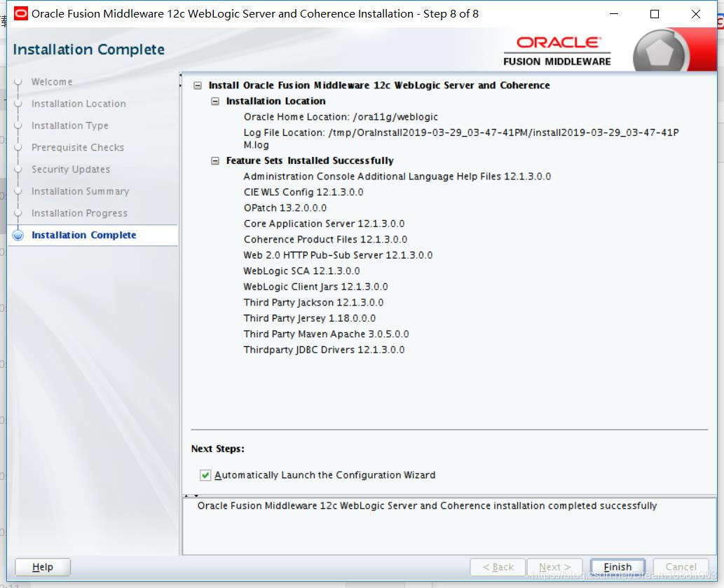724x588 pixels.
Task: Collapse the Installation Location tree node
Action: point(215,101)
